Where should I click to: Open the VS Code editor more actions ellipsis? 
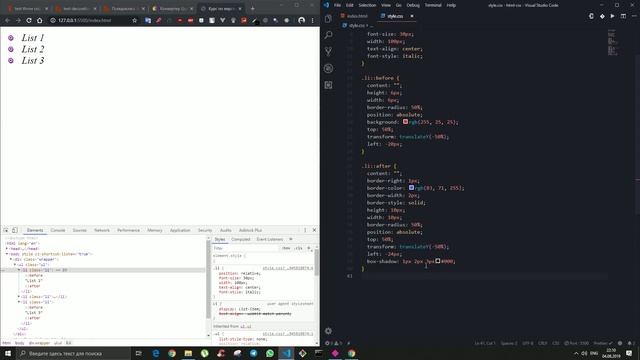pos(634,16)
